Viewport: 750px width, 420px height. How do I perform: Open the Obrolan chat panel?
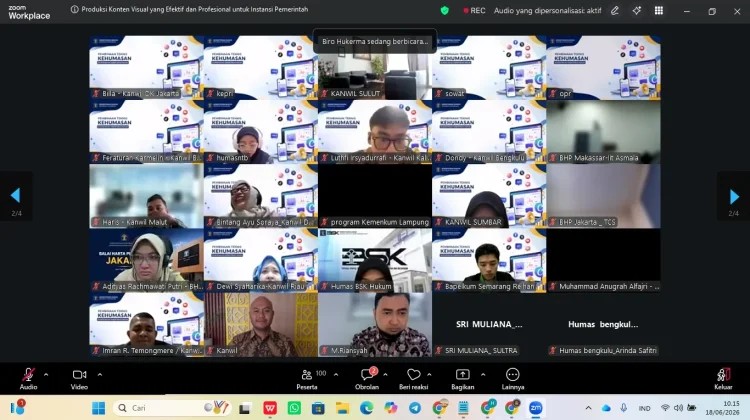[x=367, y=378]
